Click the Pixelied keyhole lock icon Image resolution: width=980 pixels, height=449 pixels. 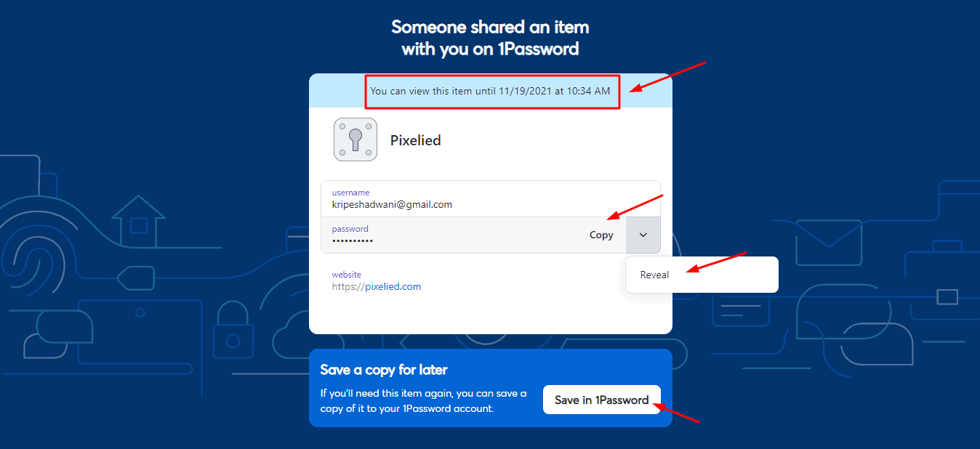coord(356,139)
